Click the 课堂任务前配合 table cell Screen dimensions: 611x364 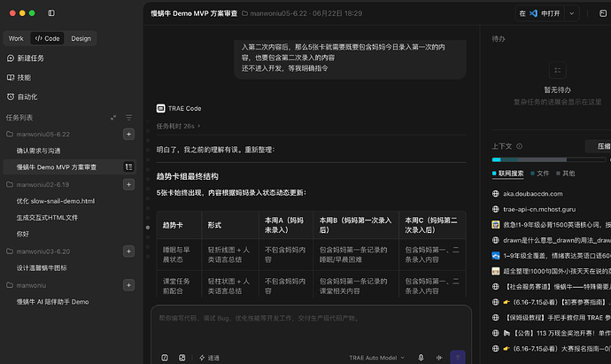pyautogui.click(x=179, y=286)
